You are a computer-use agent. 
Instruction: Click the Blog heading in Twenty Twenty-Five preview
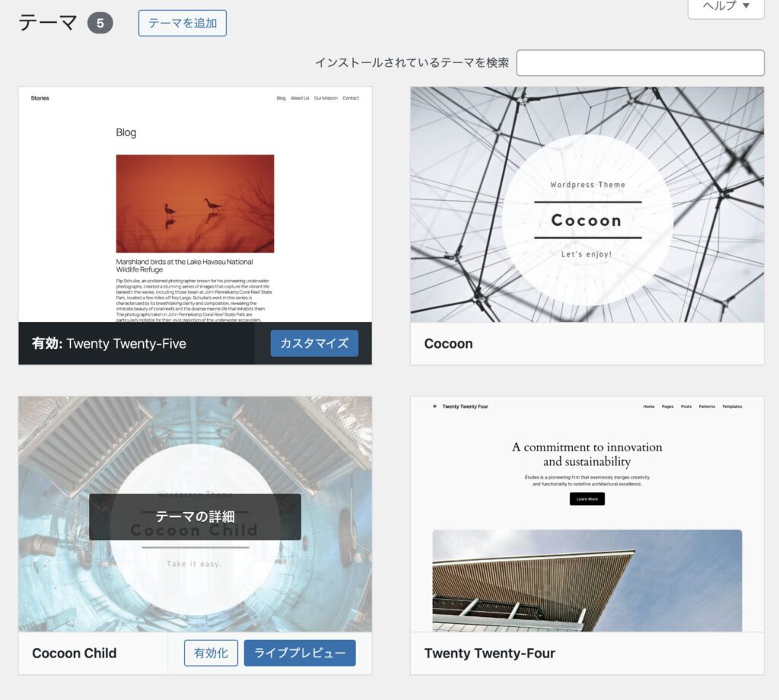pos(126,132)
